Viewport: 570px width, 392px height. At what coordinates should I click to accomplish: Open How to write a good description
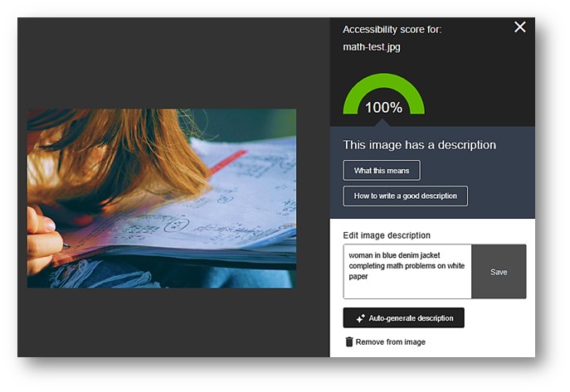[406, 196]
